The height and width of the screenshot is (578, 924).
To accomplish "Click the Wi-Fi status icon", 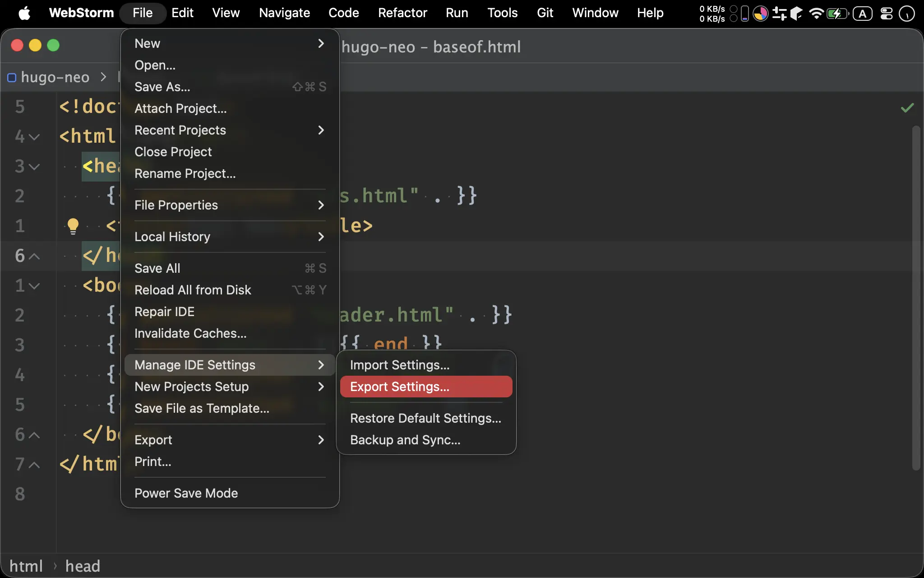I will pos(816,13).
